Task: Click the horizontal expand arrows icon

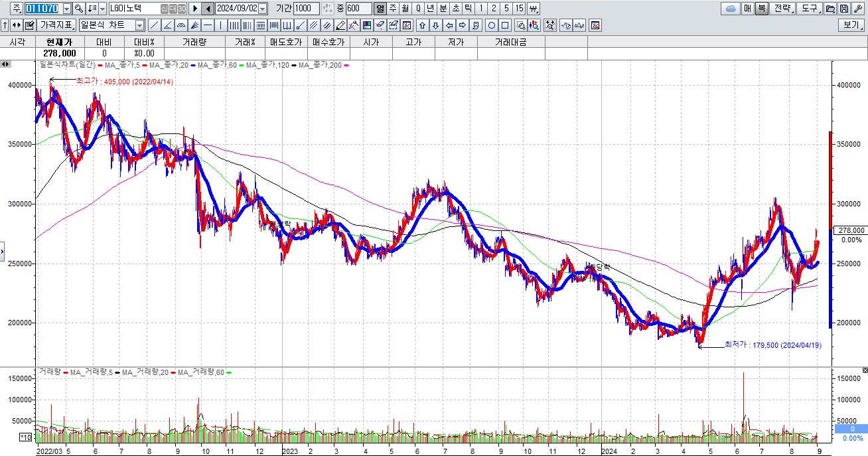Action: (16, 25)
